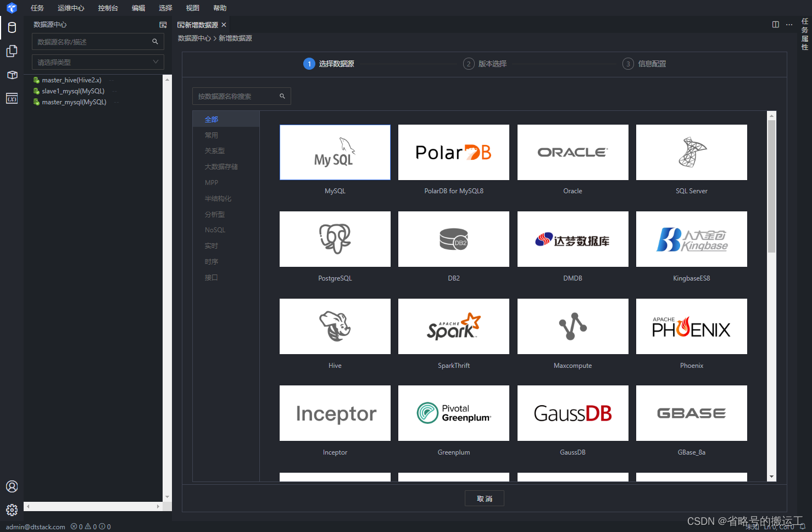812x532 pixels.
Task: Select the Hive data source card
Action: pos(335,326)
